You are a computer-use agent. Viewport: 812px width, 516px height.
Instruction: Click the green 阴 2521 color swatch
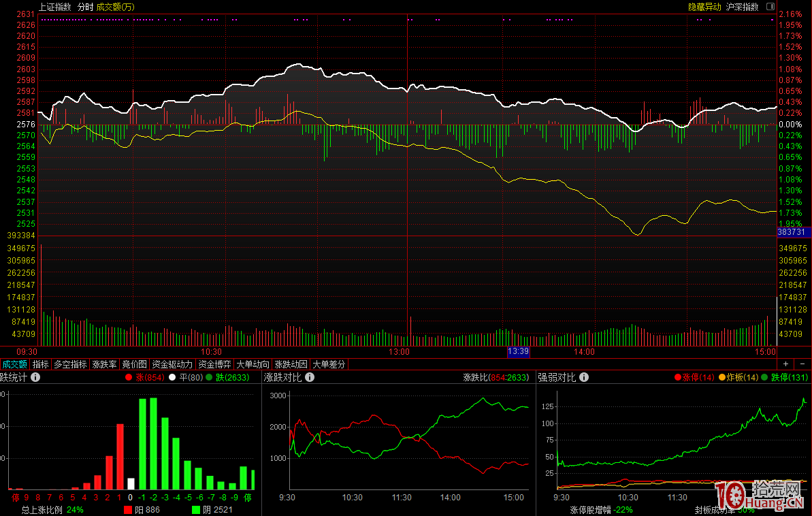tap(196, 509)
